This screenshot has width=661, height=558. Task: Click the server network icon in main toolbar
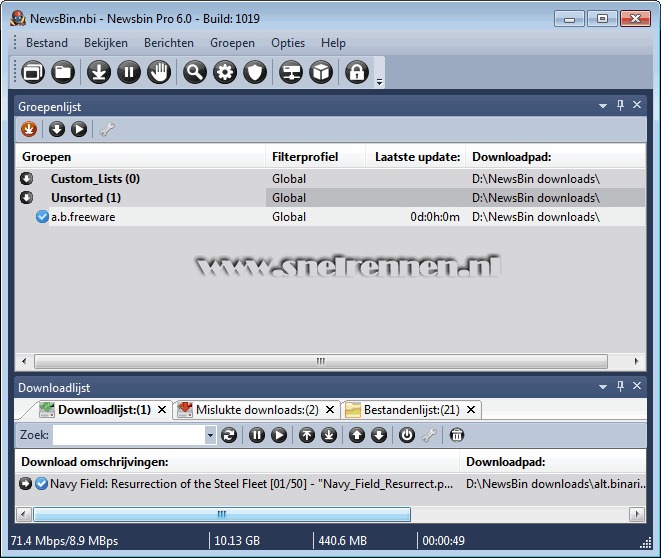click(291, 72)
